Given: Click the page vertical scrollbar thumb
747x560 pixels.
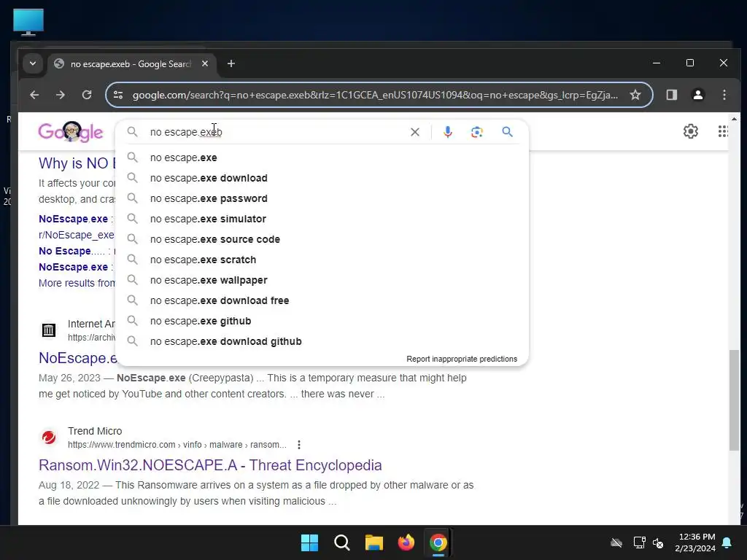Looking at the screenshot, I should click(734, 400).
